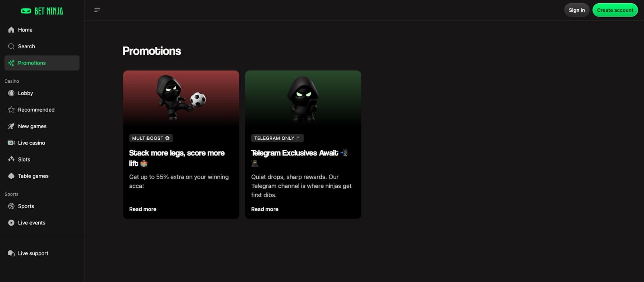
Task: Click the Home house icon
Action: [11, 30]
